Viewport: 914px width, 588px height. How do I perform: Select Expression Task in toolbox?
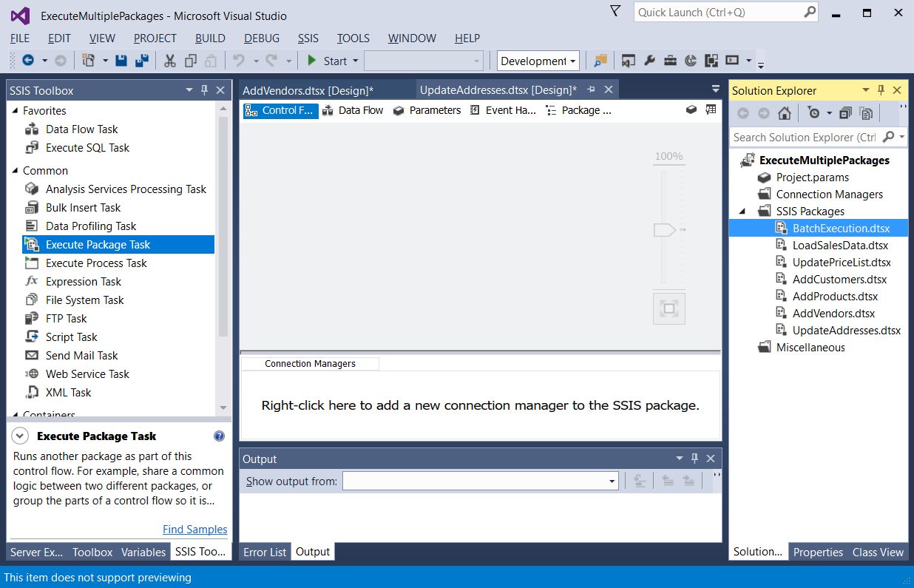pos(118,281)
